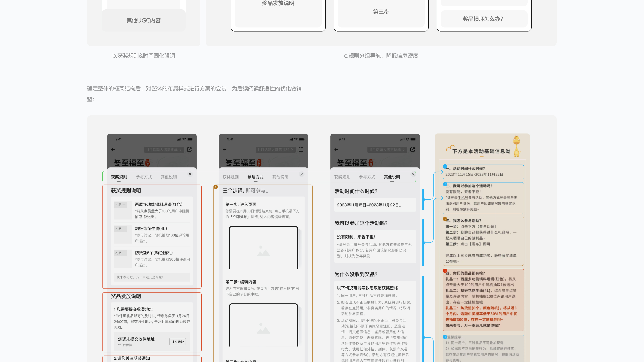Click 奖品损坏怎么办? card at top
644x362 pixels.
point(484,19)
